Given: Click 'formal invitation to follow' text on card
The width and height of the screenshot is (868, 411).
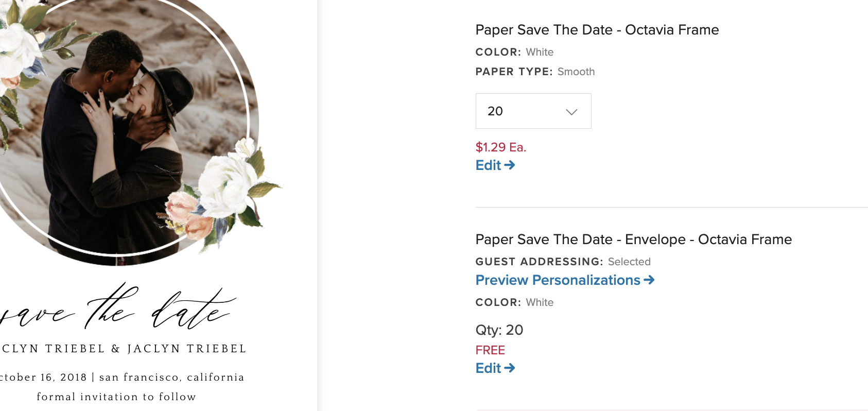Looking at the screenshot, I should click(116, 397).
